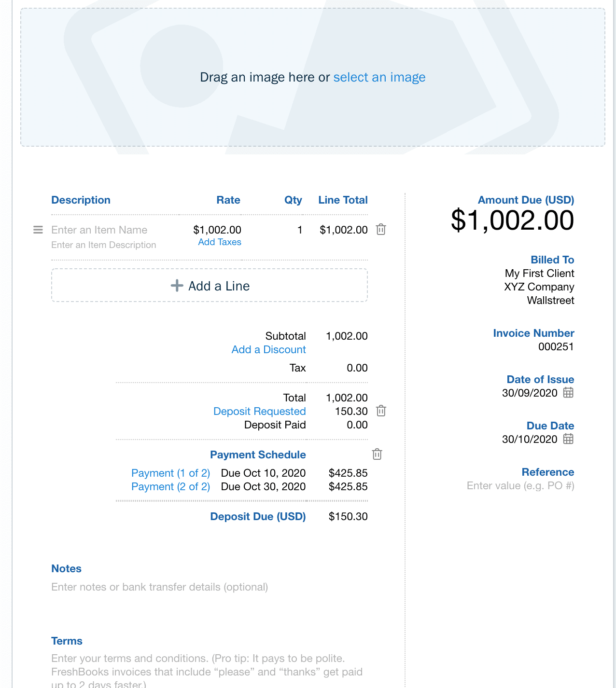Delete the line item with trash icon
Screen dimensions: 616x688
tap(381, 230)
